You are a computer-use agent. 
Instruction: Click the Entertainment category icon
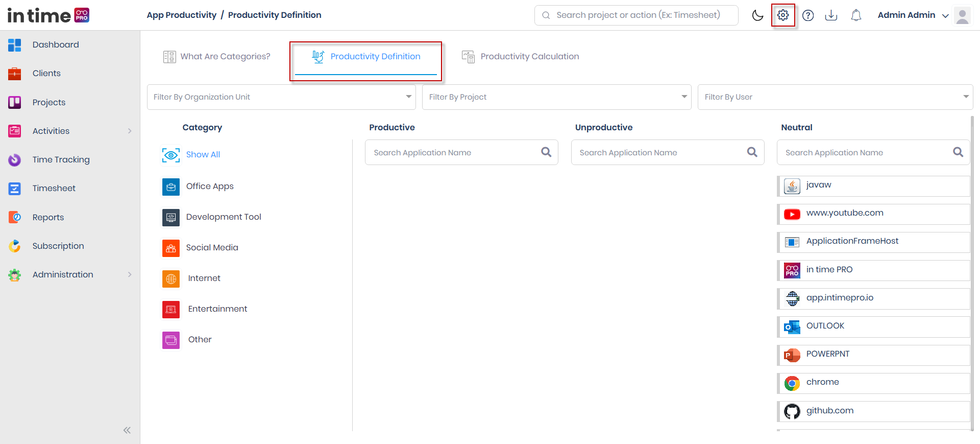click(171, 310)
